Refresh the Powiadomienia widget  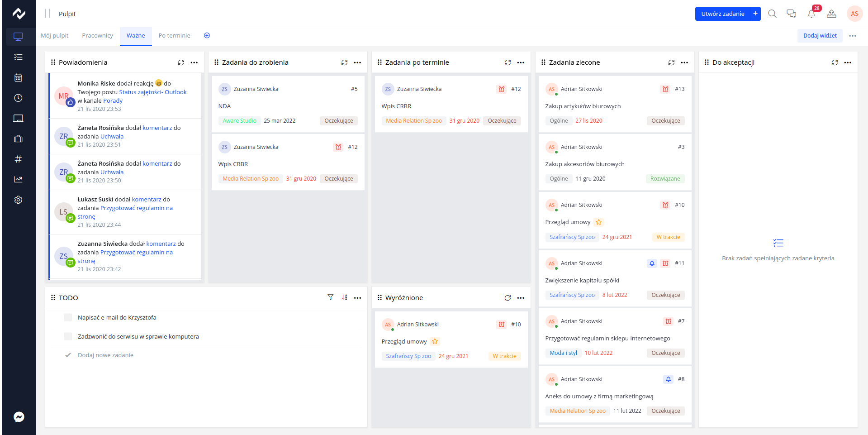tap(181, 62)
